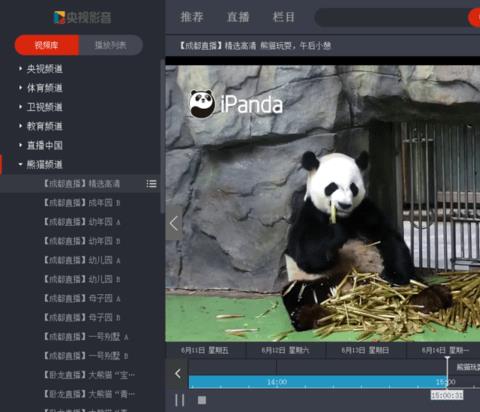Select 【成都直播】成年园 B channel
480x412 pixels.
tap(82, 203)
